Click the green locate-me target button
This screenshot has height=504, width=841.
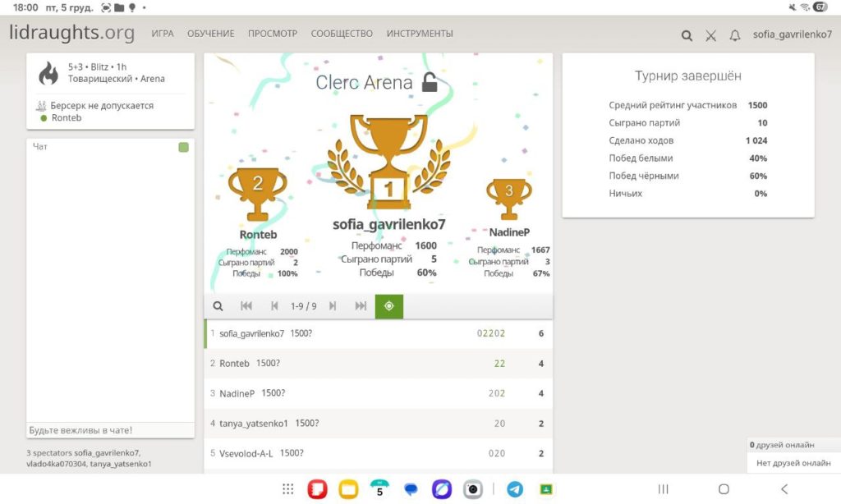(389, 306)
